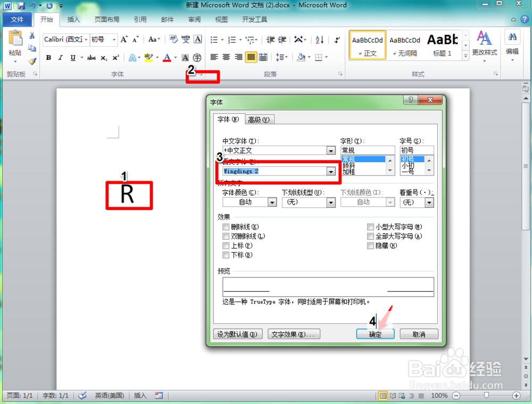Select the underline icon
Image resolution: width=532 pixels, height=404 pixels.
pos(72,57)
